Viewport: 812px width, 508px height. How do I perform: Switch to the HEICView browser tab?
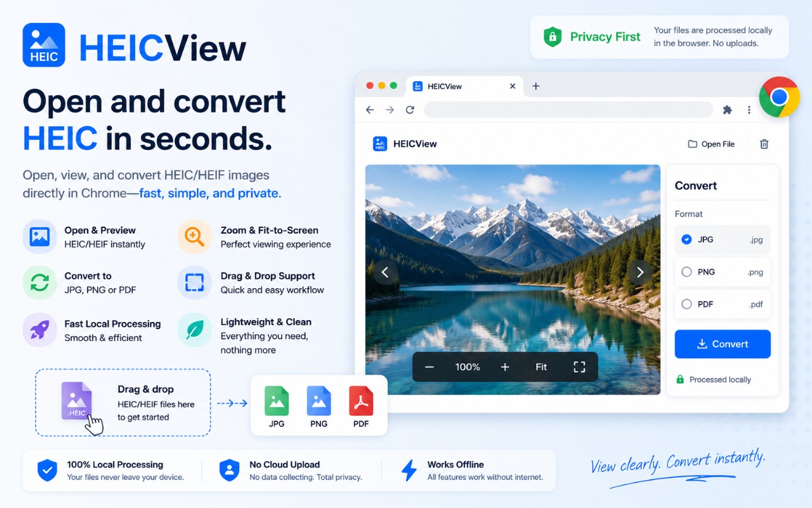point(464,86)
